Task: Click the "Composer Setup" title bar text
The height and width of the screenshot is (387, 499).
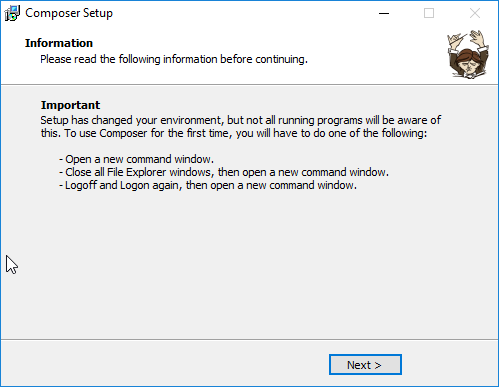Action: click(x=69, y=13)
